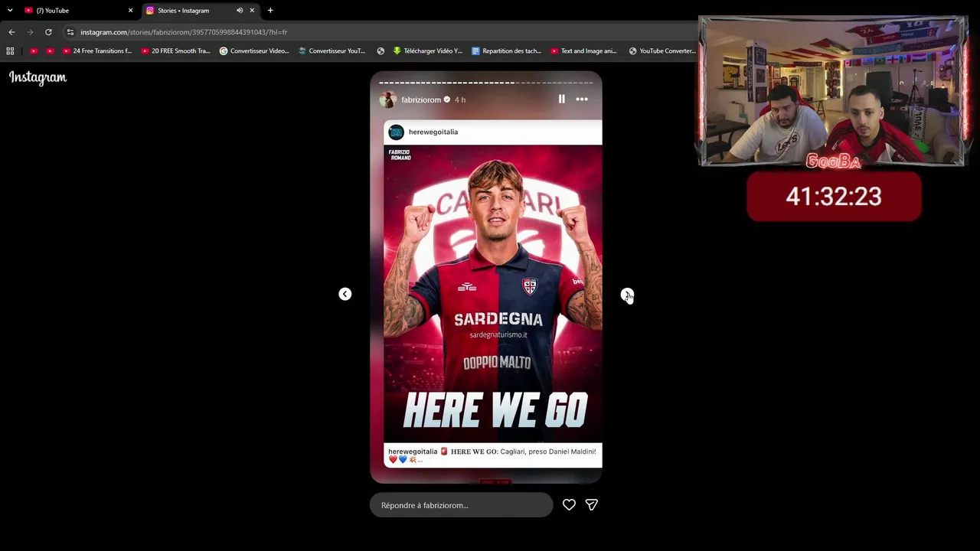
Task: Open the 'Convertisseur YouT...' bookmark
Action: [332, 51]
